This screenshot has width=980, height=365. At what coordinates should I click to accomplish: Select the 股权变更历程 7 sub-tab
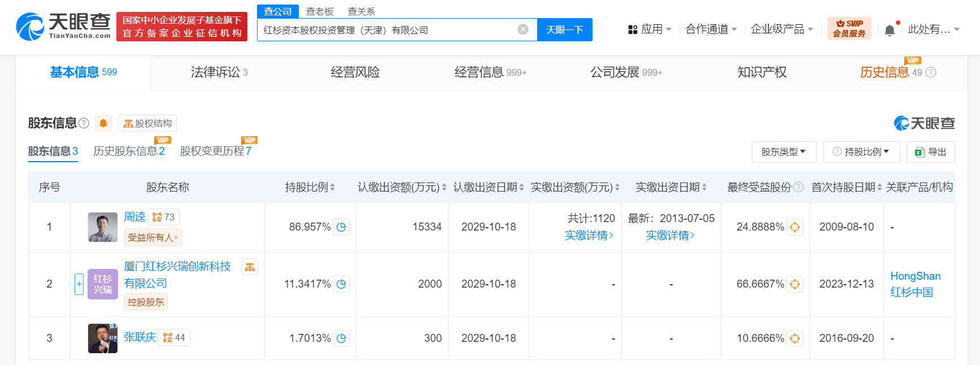pyautogui.click(x=216, y=151)
